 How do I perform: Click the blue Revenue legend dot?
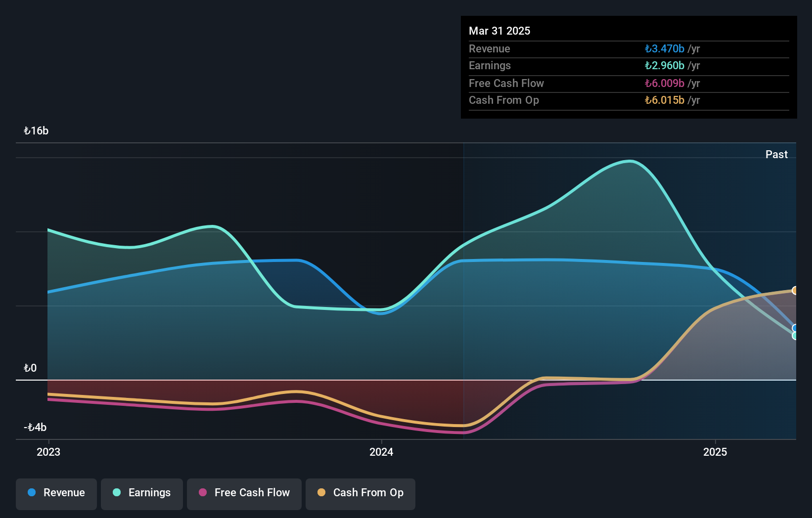click(x=32, y=492)
